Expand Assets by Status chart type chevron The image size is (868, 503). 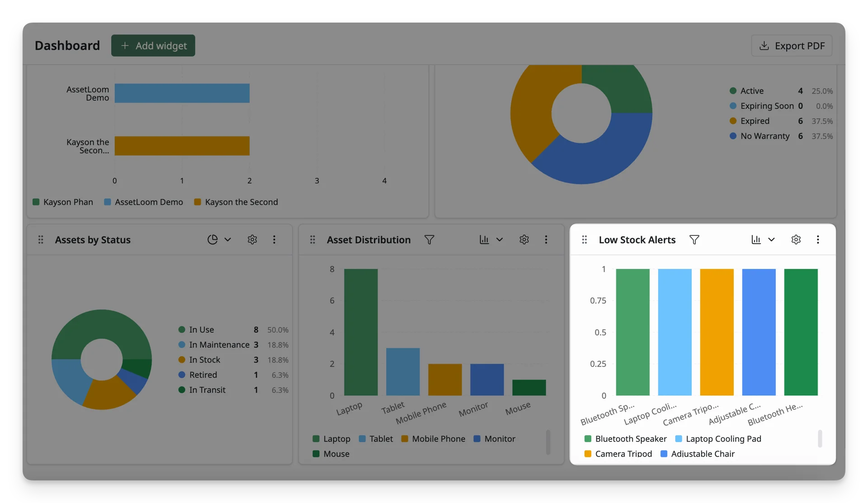[228, 240]
